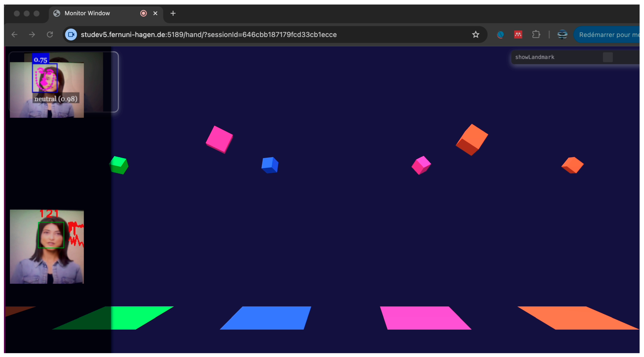Click the lower webcam face thumbnail
This screenshot has height=357, width=644.
tap(47, 246)
